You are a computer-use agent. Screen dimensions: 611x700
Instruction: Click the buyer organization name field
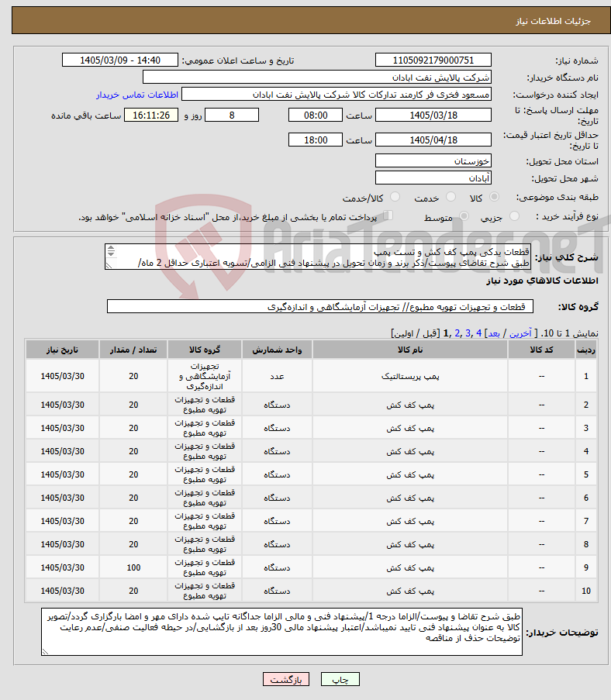click(x=317, y=78)
